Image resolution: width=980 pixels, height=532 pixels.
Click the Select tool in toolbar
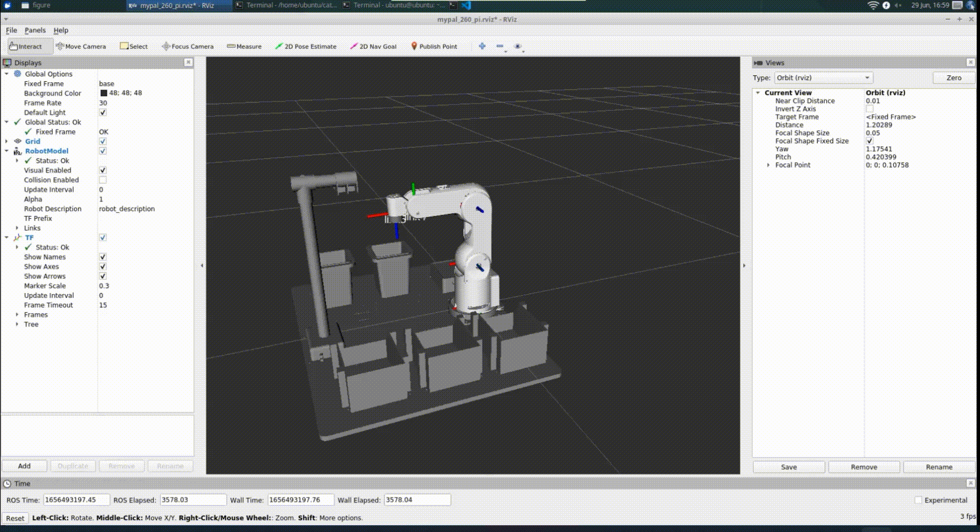pos(135,46)
